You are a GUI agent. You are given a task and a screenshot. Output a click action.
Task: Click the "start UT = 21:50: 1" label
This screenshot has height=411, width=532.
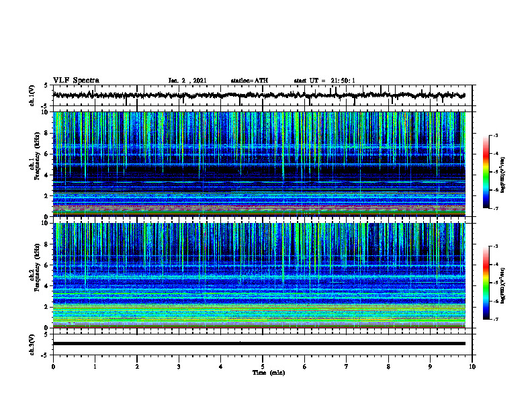coord(324,81)
